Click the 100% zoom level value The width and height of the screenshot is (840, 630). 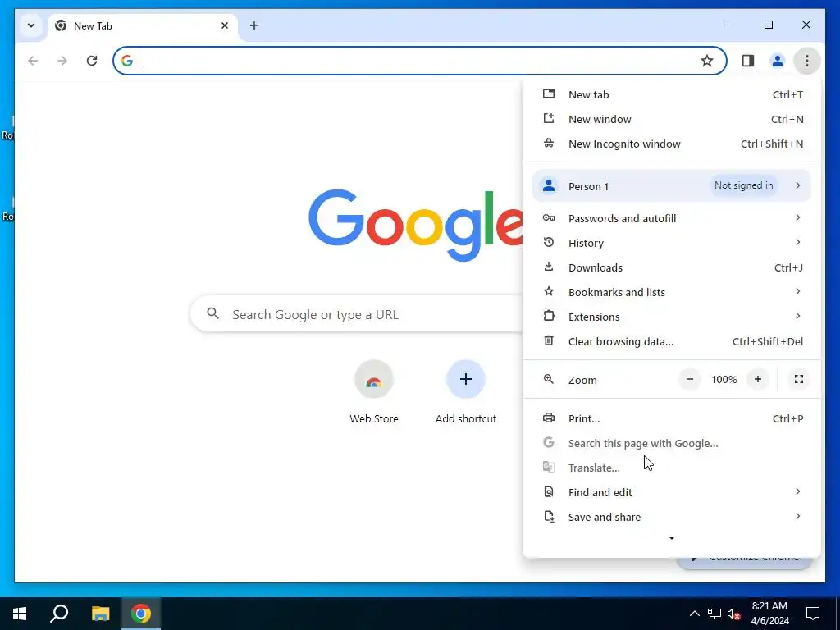pos(724,379)
